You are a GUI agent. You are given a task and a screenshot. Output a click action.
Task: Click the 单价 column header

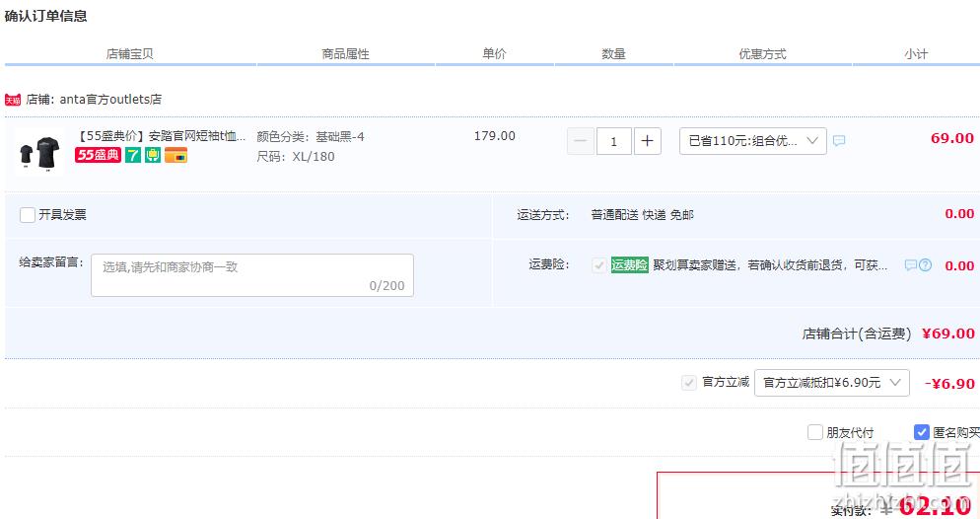[494, 54]
